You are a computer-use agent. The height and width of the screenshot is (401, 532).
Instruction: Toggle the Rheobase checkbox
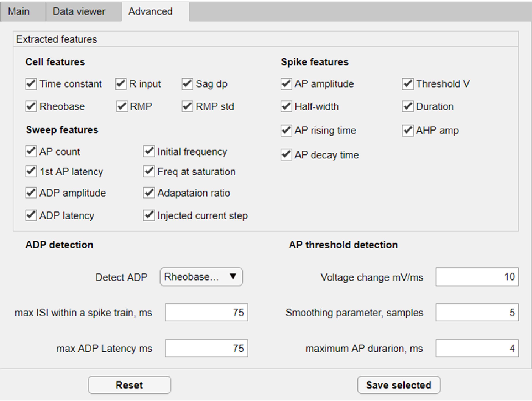tap(31, 106)
